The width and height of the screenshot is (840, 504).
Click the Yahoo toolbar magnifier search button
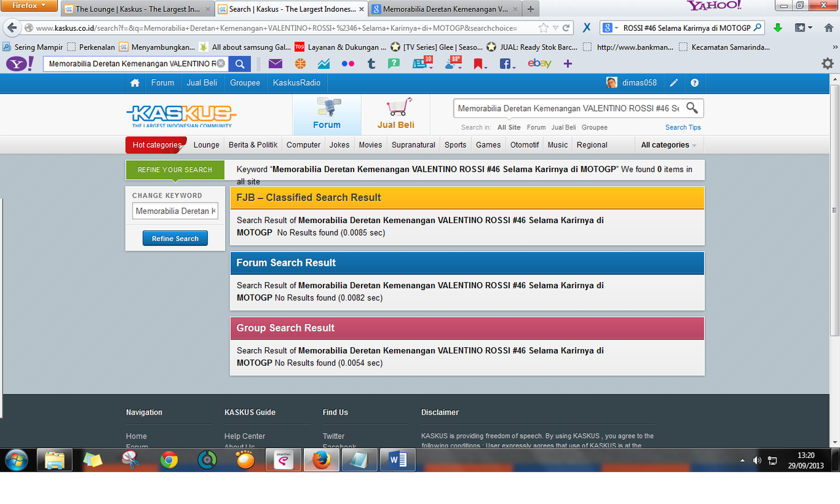pyautogui.click(x=240, y=64)
